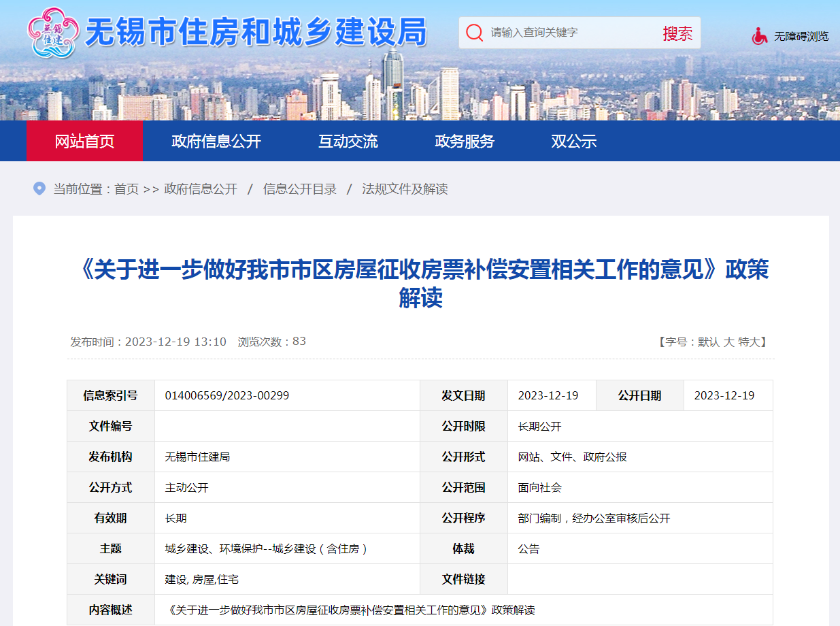Open 政务服务 navigation item

click(x=465, y=142)
